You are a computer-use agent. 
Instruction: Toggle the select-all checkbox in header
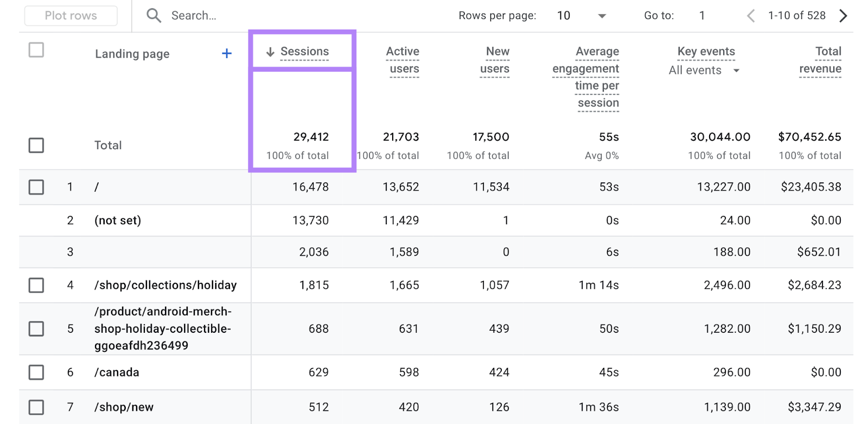(x=36, y=50)
